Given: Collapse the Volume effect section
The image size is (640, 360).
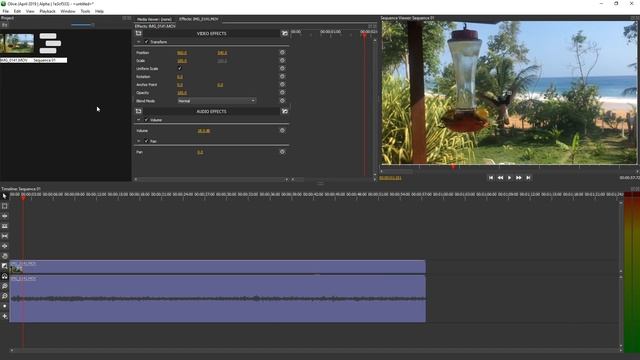Looking at the screenshot, I should tap(139, 120).
